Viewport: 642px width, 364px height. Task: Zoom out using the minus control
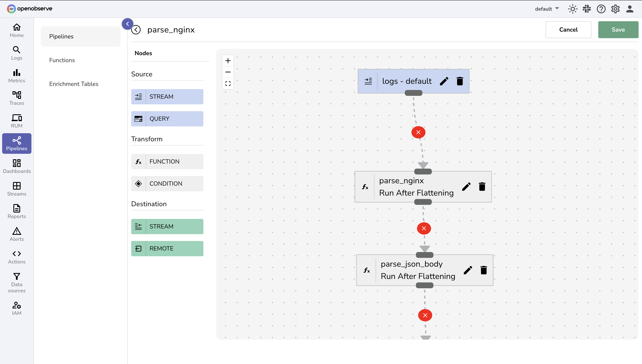(228, 72)
